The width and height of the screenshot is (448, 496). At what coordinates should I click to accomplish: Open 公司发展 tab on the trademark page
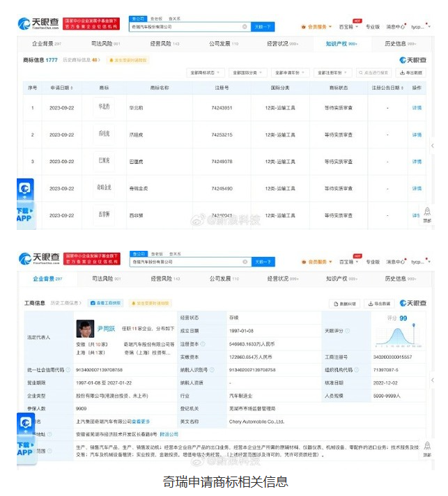click(224, 44)
